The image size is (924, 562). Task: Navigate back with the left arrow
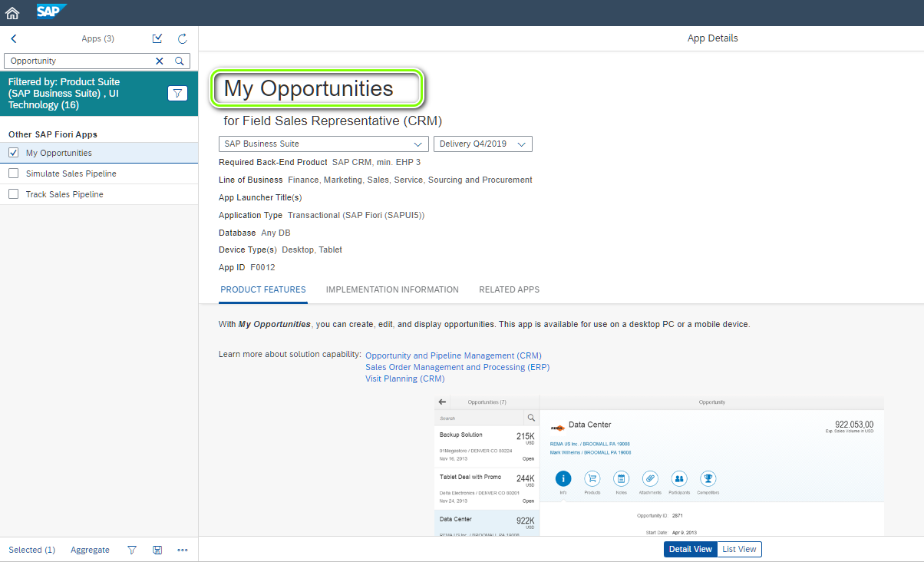pos(14,38)
